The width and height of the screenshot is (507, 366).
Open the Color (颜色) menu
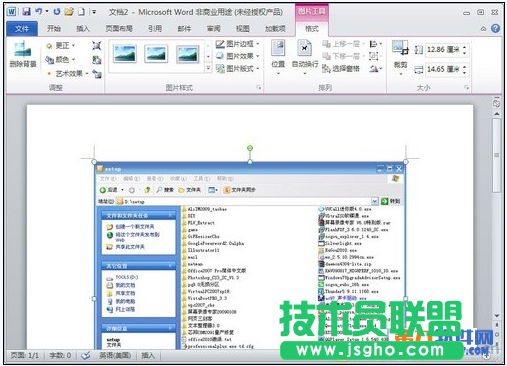click(x=60, y=60)
